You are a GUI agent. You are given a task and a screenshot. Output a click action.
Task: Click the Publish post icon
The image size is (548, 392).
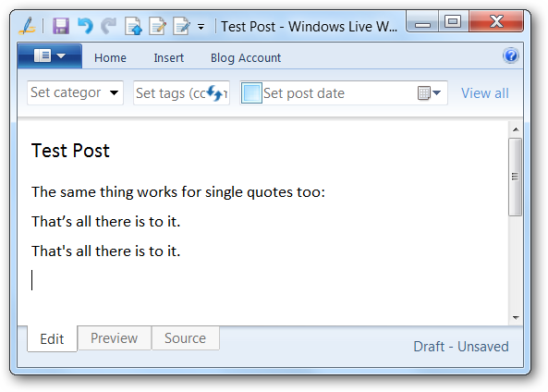pos(133,26)
